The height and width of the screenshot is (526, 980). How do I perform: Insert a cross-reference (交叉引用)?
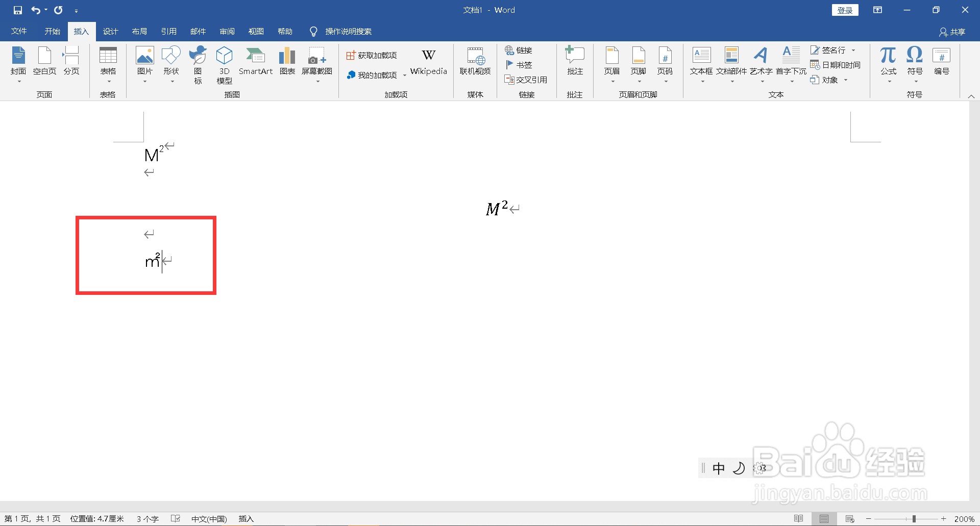(526, 80)
